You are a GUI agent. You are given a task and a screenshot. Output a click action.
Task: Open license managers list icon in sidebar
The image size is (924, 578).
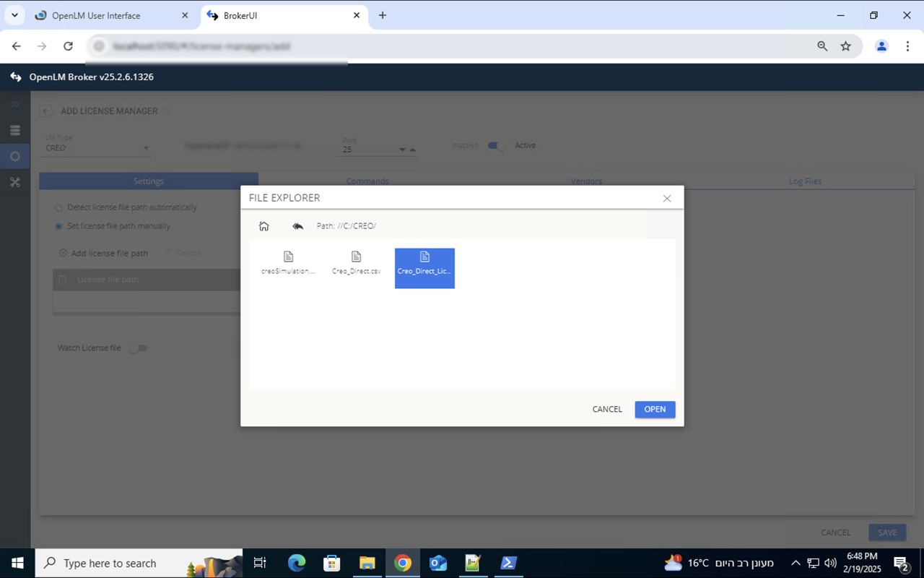pyautogui.click(x=15, y=130)
